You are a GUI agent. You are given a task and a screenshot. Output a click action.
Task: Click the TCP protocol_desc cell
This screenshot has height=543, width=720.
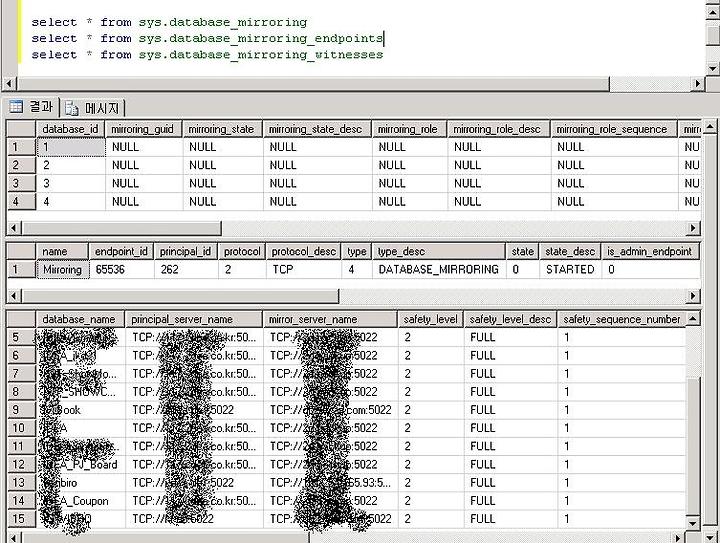click(x=304, y=269)
